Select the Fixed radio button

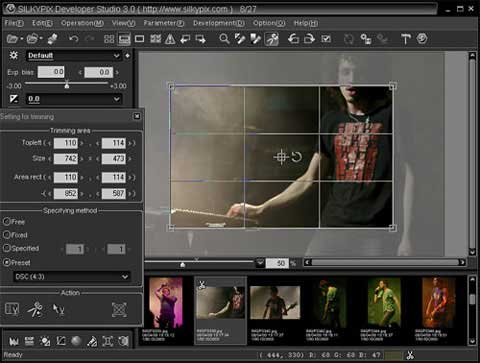click(x=7, y=235)
